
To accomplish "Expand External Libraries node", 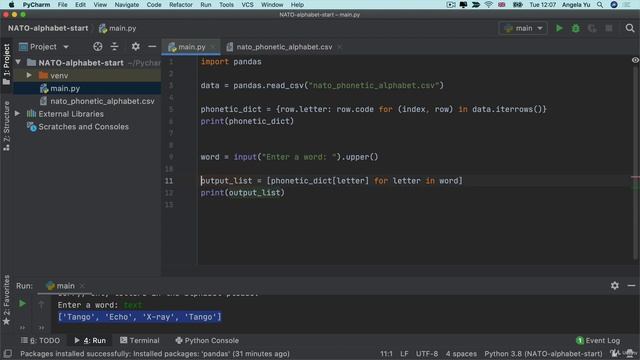I will 18,113.
